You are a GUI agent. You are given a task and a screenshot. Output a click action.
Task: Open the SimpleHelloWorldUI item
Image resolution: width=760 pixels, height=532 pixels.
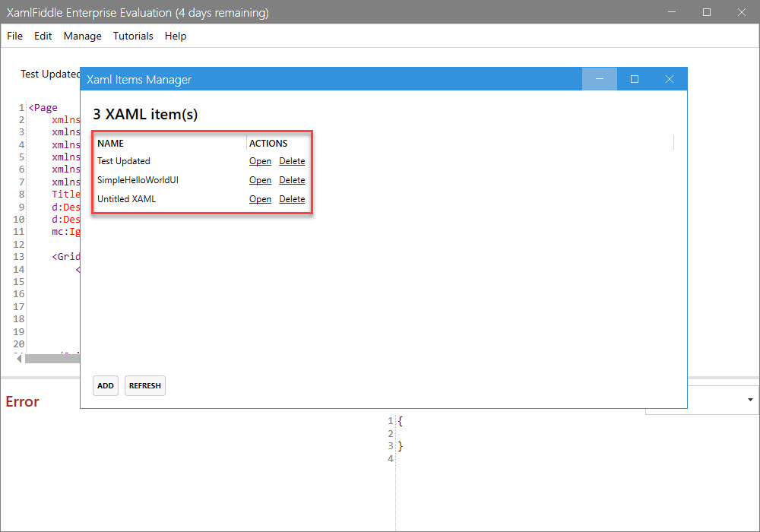click(260, 180)
